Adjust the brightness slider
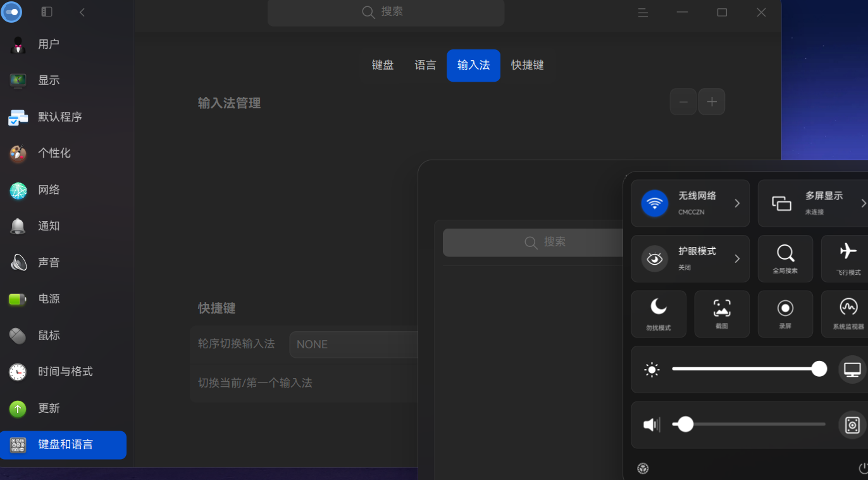Screen dimensions: 868x480 [749, 369]
